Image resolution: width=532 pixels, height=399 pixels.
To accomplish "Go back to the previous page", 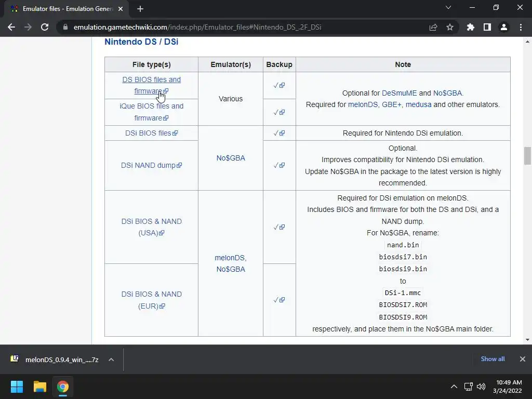I will (11, 27).
